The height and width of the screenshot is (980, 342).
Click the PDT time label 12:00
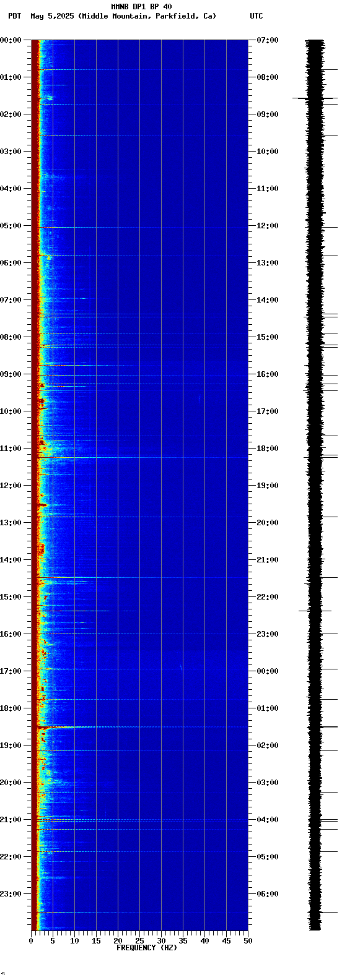pos(11,486)
